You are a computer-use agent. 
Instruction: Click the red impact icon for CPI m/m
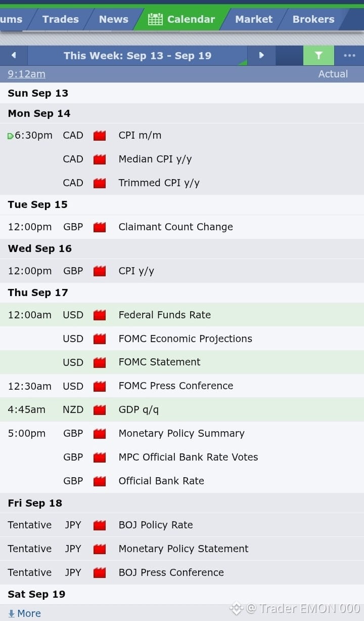100,136
